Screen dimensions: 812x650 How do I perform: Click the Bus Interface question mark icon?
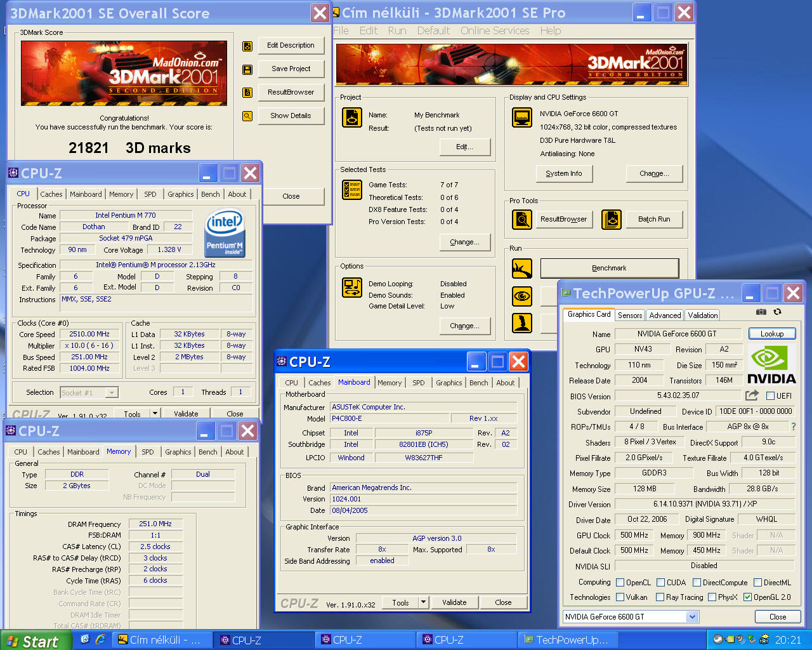[793, 427]
